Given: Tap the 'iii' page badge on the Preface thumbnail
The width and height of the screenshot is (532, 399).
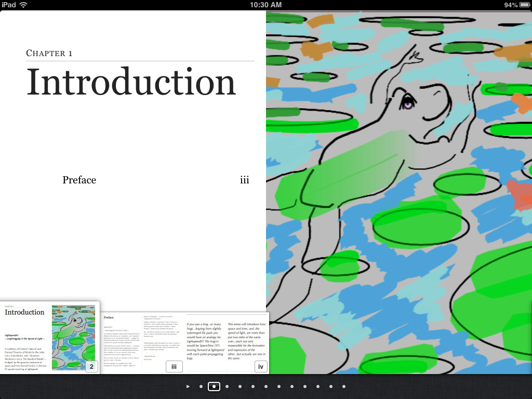Looking at the screenshot, I should tap(174, 366).
